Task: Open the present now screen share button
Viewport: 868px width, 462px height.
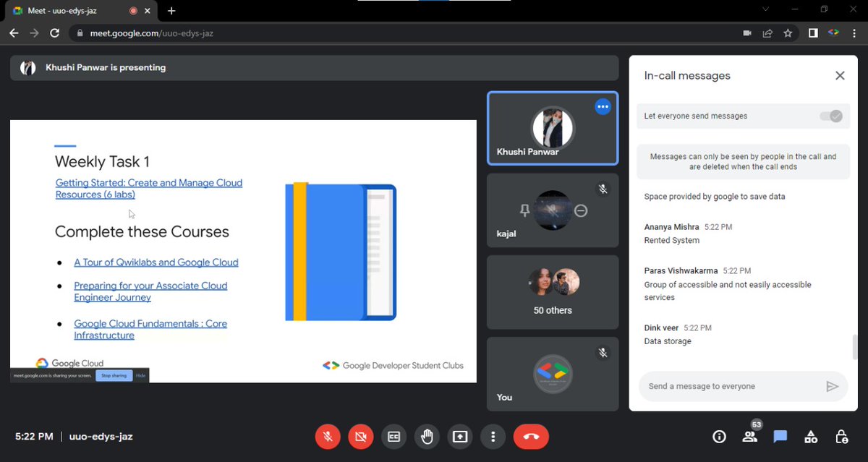Action: point(460,437)
